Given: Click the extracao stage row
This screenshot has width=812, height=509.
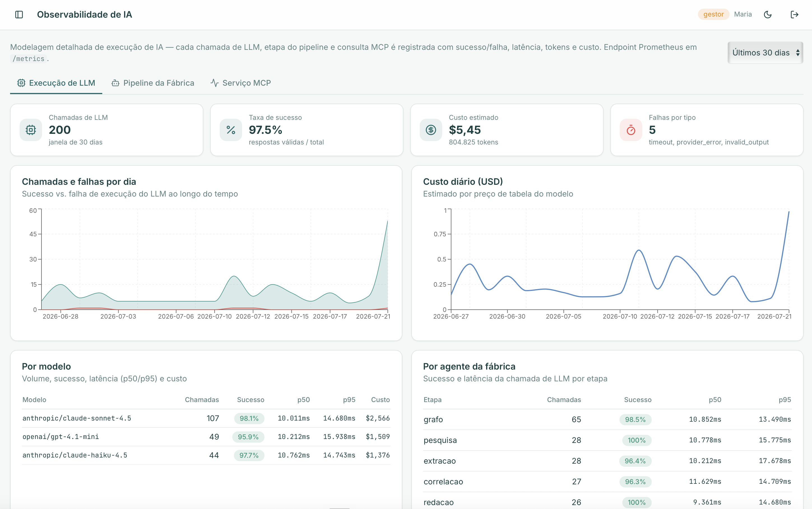Looking at the screenshot, I should 607,461.
